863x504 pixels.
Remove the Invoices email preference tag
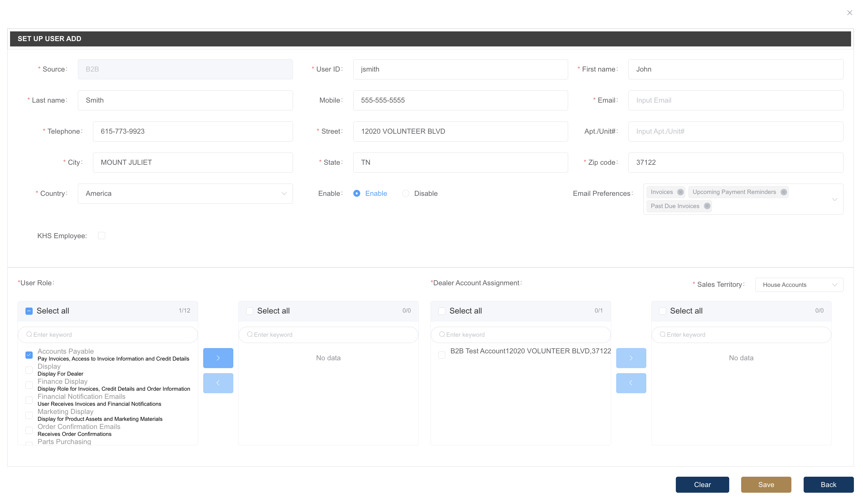(x=680, y=192)
